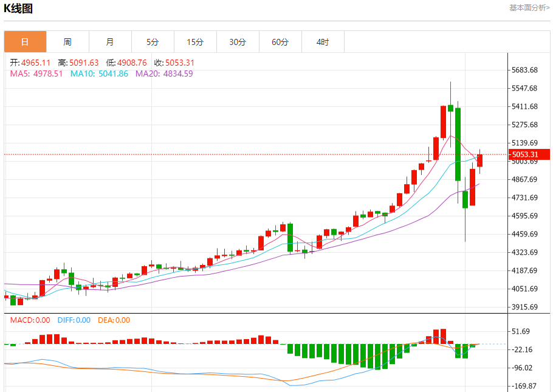Viewport: 553px width, 392px height.
Task: Click the 5683.68 price axis label
Action: pyautogui.click(x=524, y=70)
